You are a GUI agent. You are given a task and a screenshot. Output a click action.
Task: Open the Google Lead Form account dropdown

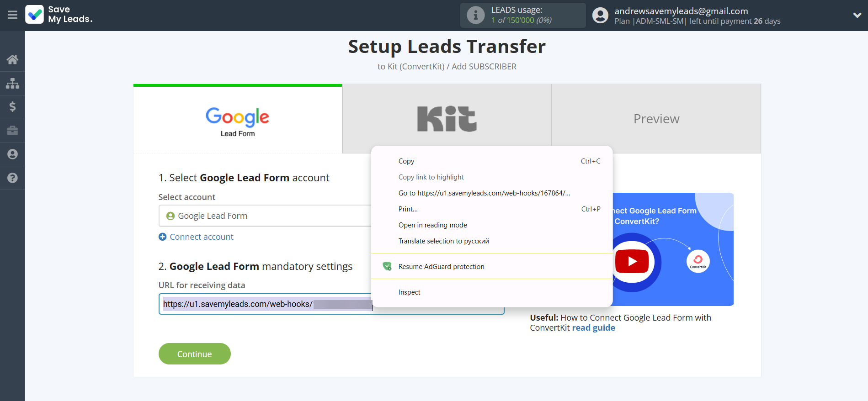[x=265, y=216]
